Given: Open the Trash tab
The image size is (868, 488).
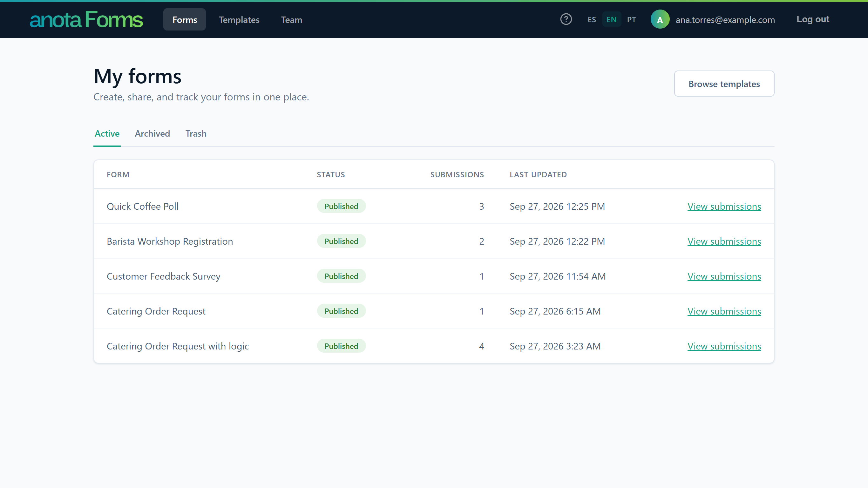Looking at the screenshot, I should [196, 133].
